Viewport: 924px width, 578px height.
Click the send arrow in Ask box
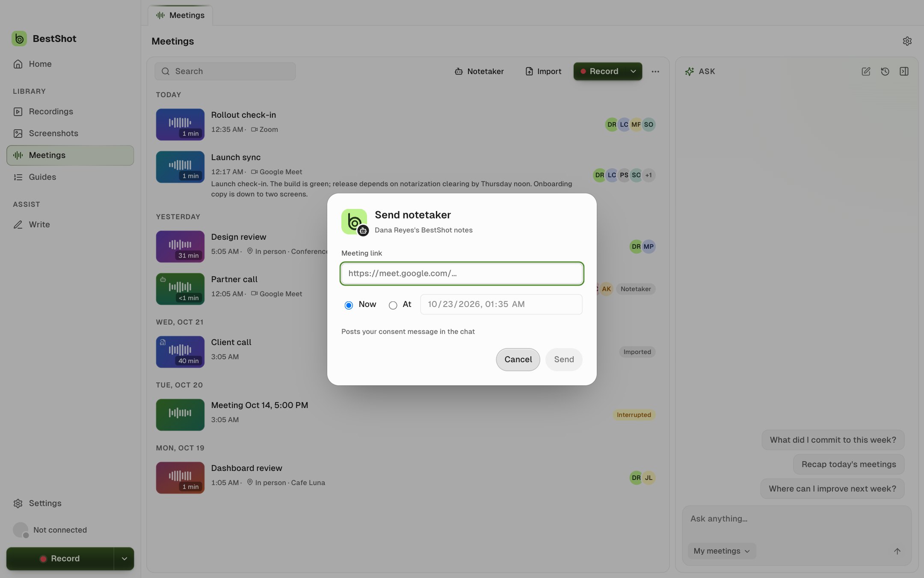(897, 551)
